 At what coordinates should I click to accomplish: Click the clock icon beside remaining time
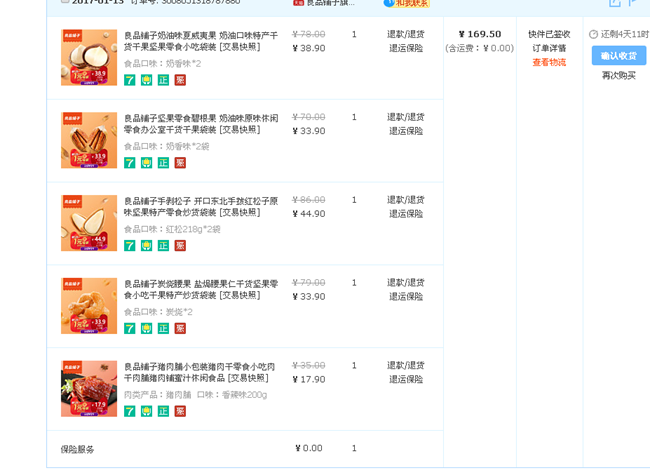594,34
